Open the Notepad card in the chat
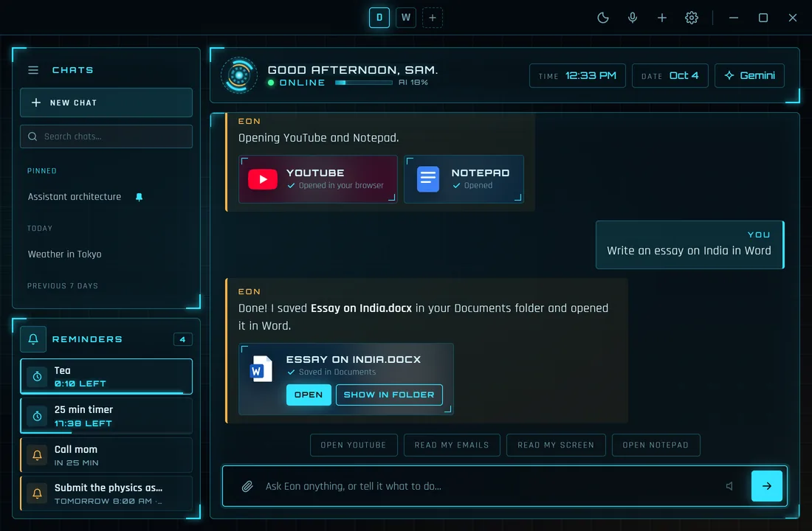The width and height of the screenshot is (812, 531). pos(464,179)
